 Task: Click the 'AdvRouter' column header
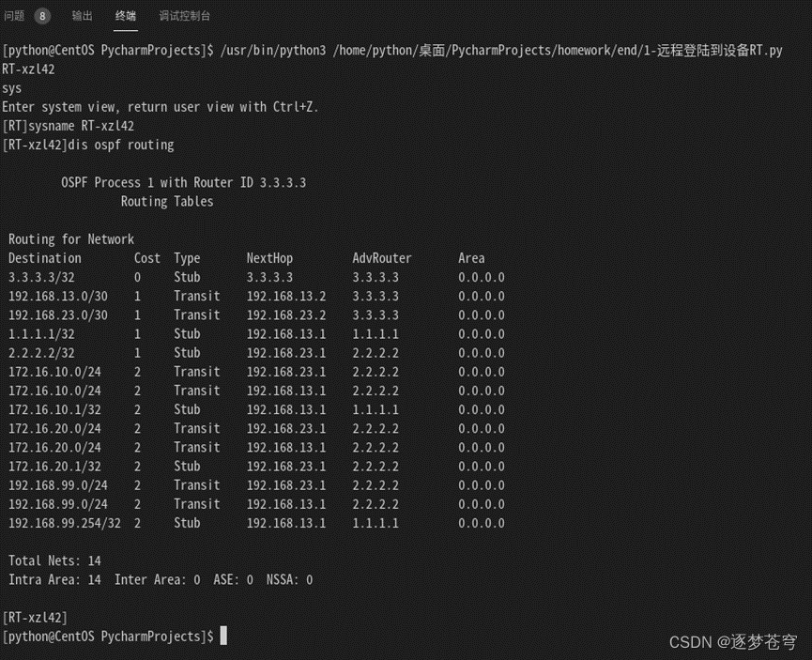coord(382,258)
